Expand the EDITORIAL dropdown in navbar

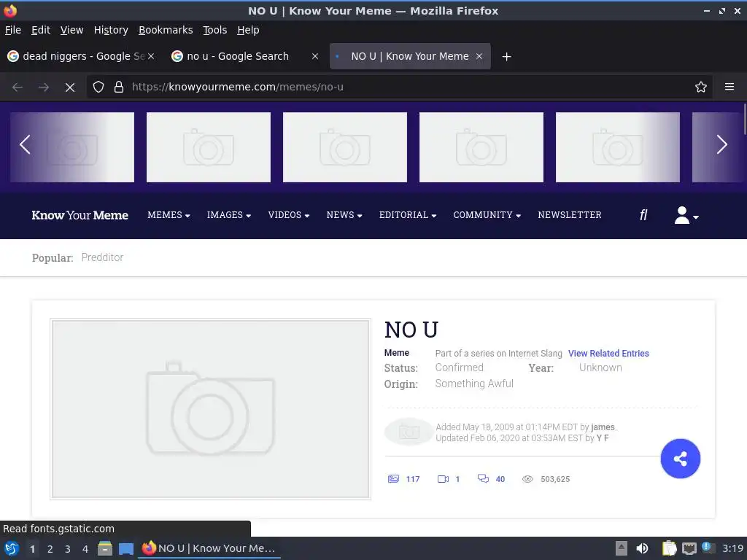tap(408, 215)
